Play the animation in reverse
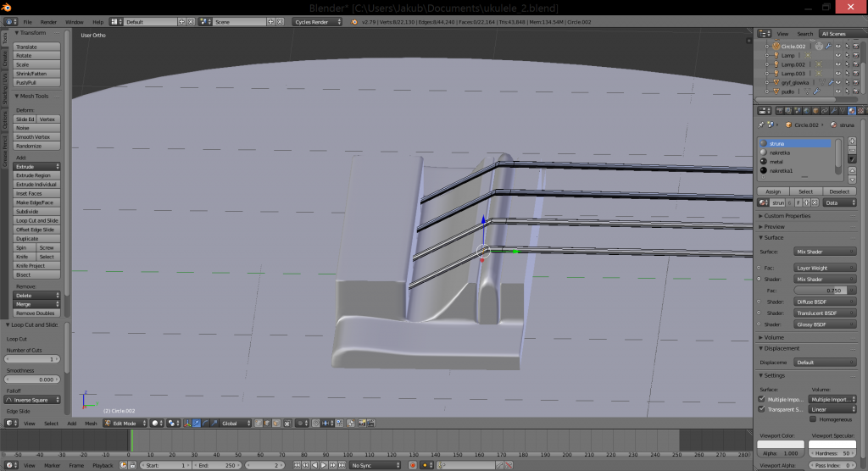The width and height of the screenshot is (868, 471). pos(314,465)
